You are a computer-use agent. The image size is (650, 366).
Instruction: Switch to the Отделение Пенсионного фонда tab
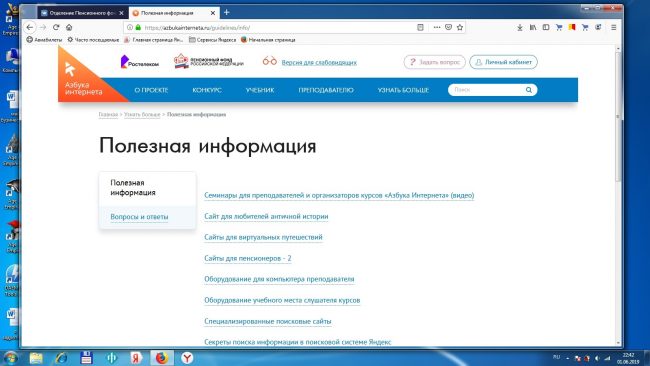click(82, 13)
